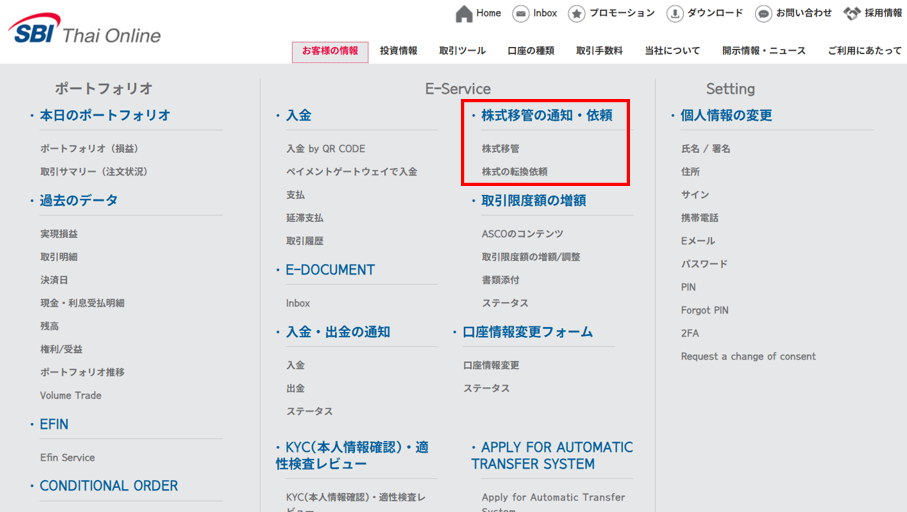Open 本日のポートフォリオ heading link

(105, 115)
